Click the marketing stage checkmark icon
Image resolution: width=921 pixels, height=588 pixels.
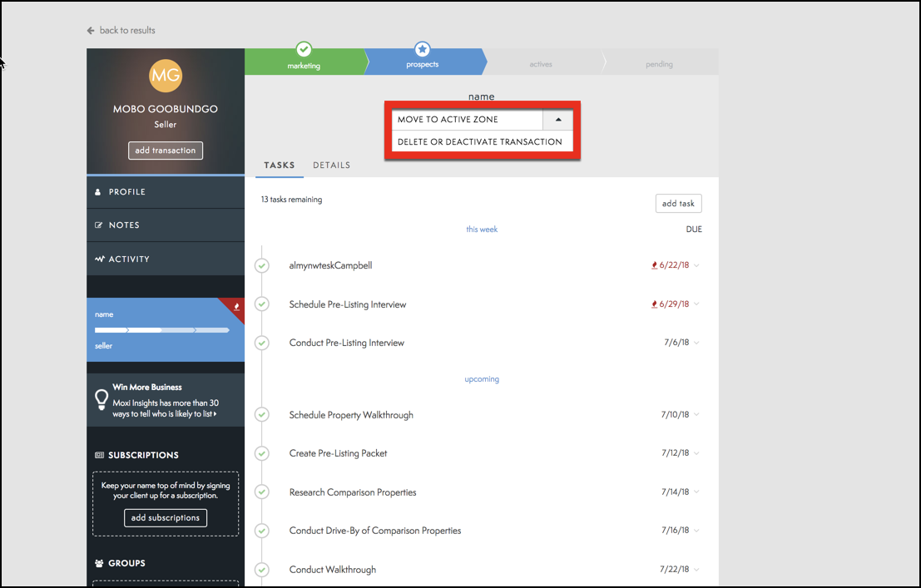tap(304, 49)
